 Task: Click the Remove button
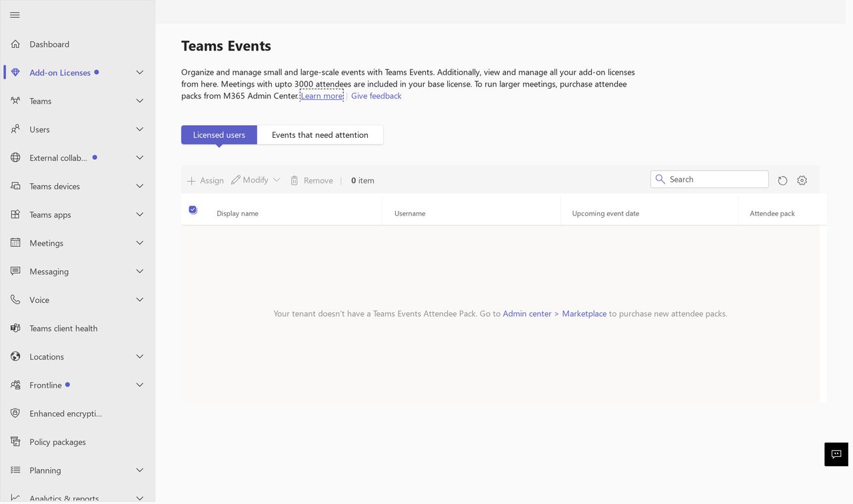point(311,180)
